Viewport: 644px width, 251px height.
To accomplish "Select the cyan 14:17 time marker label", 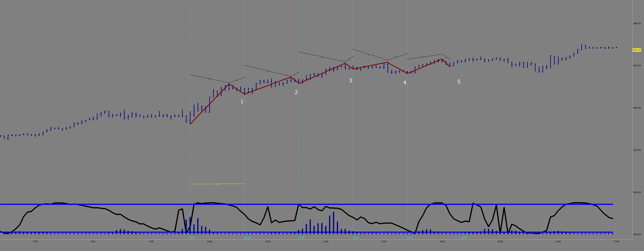I will [x=464, y=238].
